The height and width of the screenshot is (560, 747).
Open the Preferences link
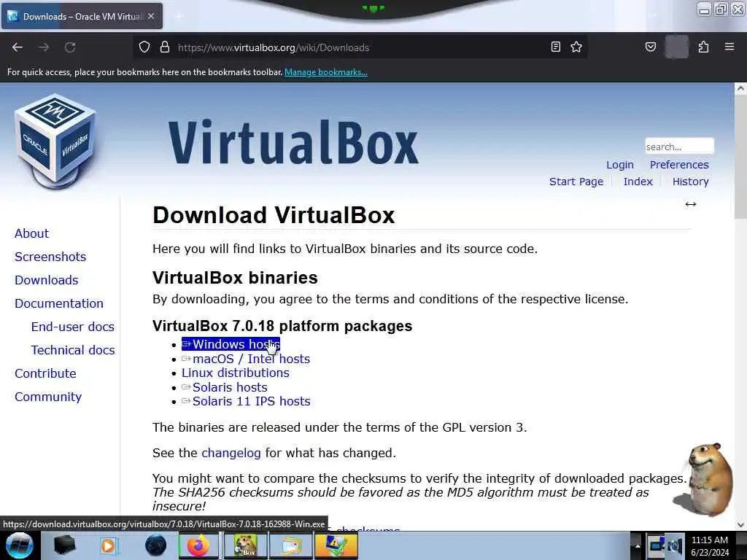click(x=679, y=165)
